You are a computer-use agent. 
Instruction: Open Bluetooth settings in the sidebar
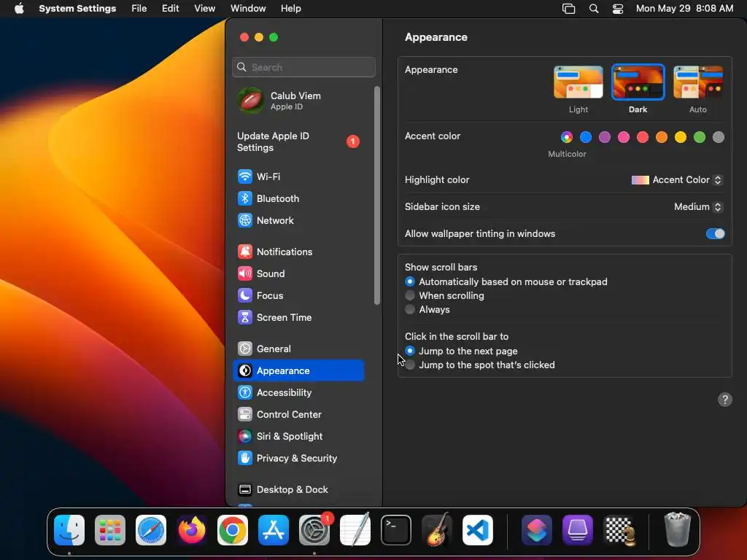click(x=298, y=198)
